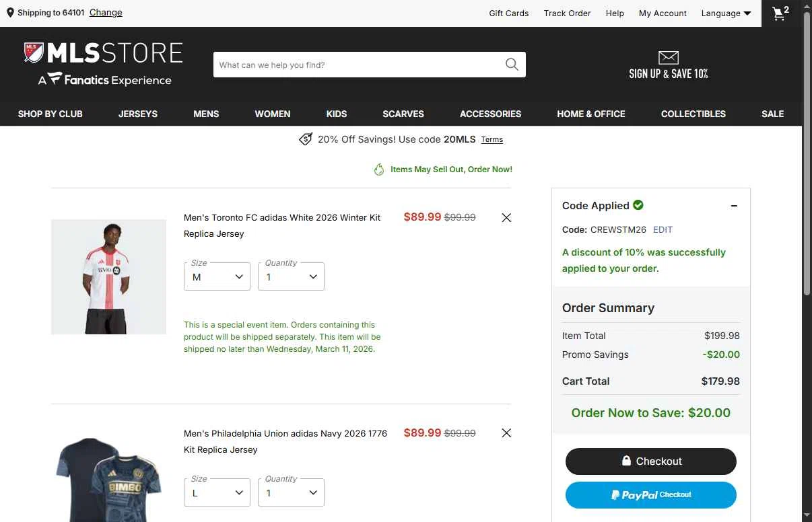Viewport: 812px width, 522px height.
Task: Edit the applied promo code CREWSTM26
Action: 663,229
